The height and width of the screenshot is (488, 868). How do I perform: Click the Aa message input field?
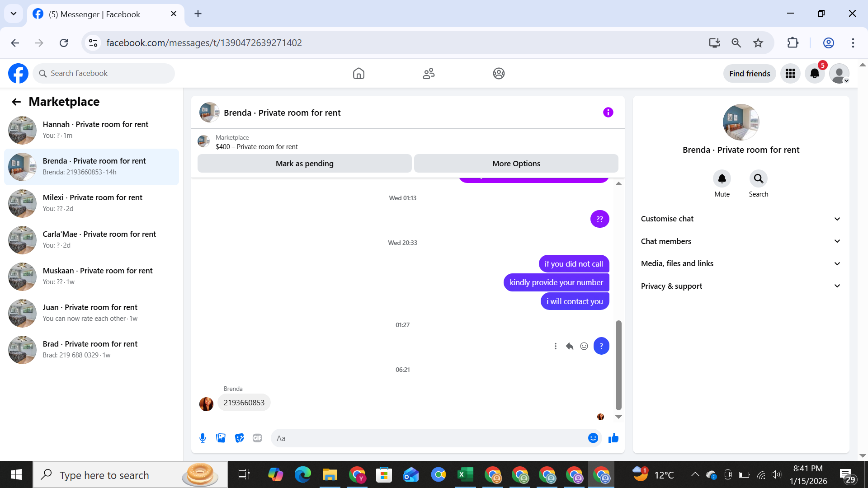429,438
